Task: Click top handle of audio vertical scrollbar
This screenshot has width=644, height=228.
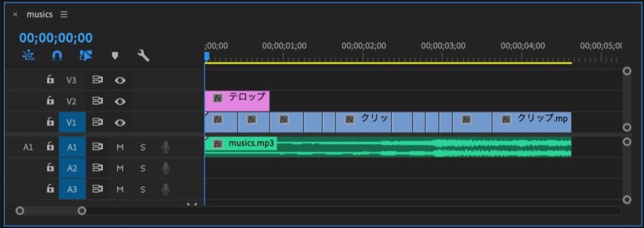Action: [x=627, y=142]
